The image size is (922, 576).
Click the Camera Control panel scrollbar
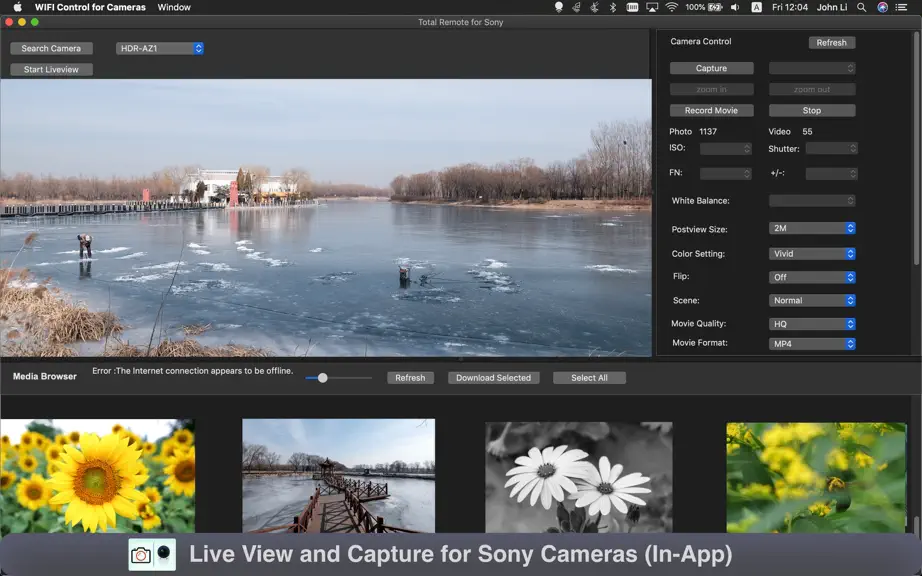916,147
